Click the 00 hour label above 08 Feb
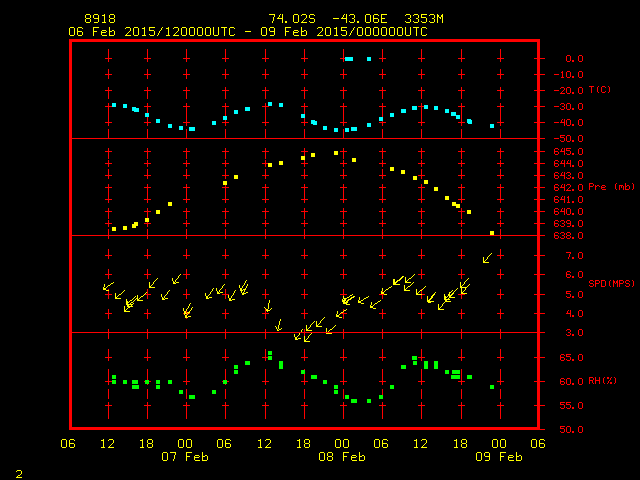This screenshot has height=480, width=640. [342, 444]
